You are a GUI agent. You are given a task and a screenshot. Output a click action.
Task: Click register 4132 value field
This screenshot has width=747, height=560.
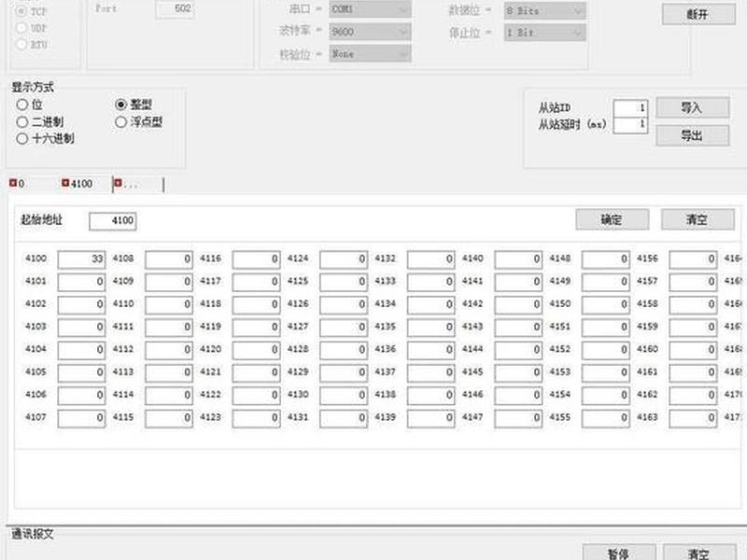tap(431, 260)
